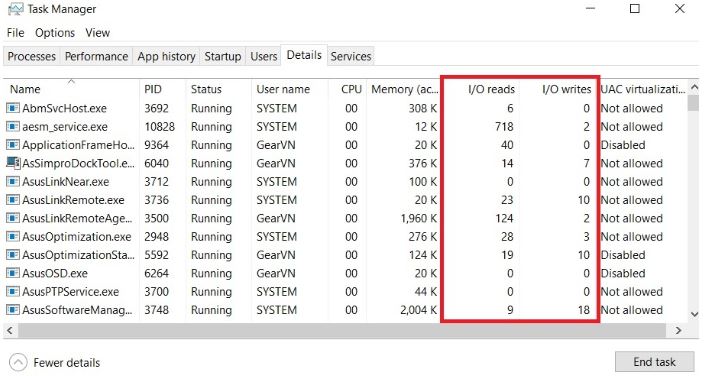The width and height of the screenshot is (707, 376).
Task: Click the AbmSvcHost.exe process icon
Action: coord(13,108)
